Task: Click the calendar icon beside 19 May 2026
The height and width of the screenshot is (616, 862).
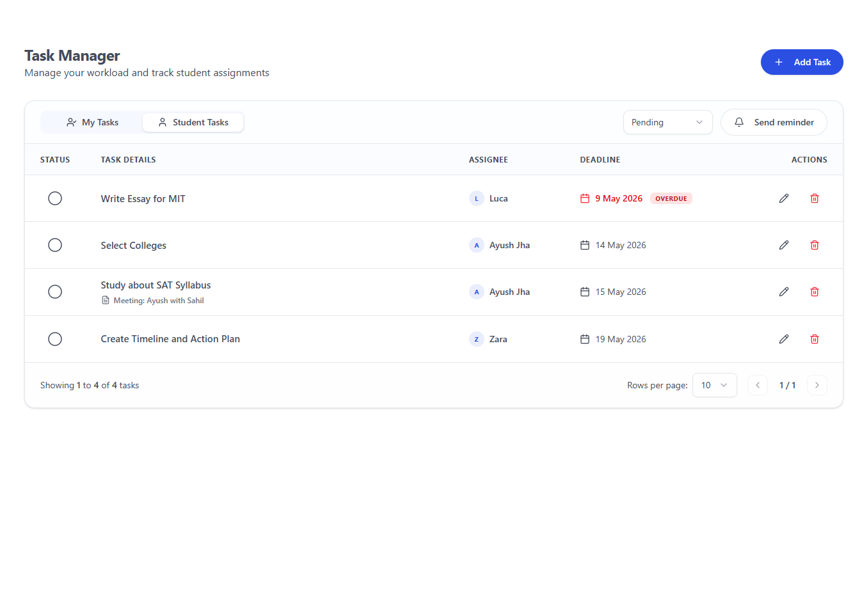Action: point(585,339)
